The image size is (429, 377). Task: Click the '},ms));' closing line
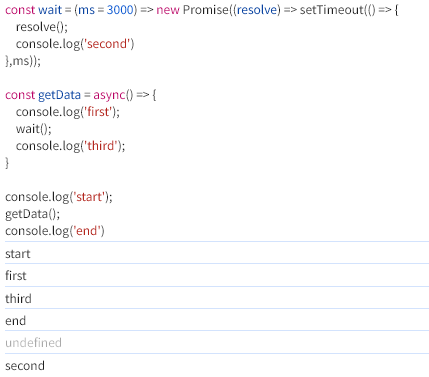point(23,61)
